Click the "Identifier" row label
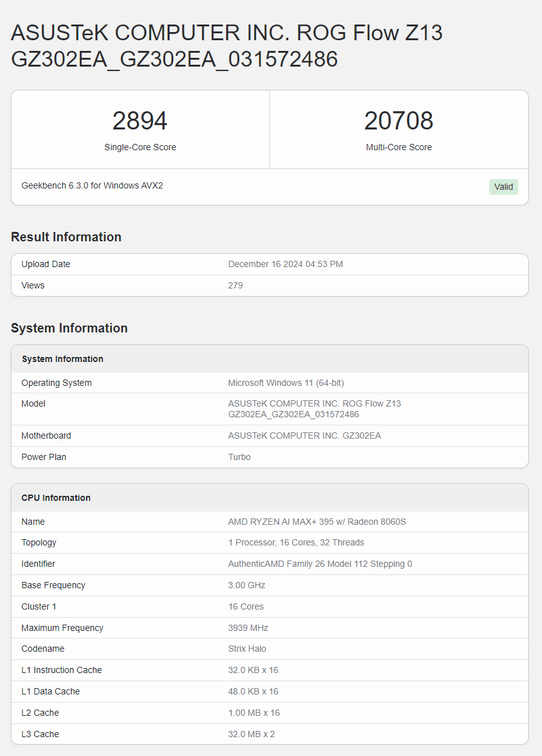 click(x=38, y=564)
